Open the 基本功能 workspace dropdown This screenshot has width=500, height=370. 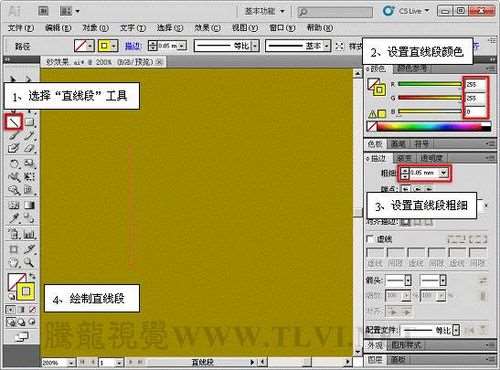[265, 11]
